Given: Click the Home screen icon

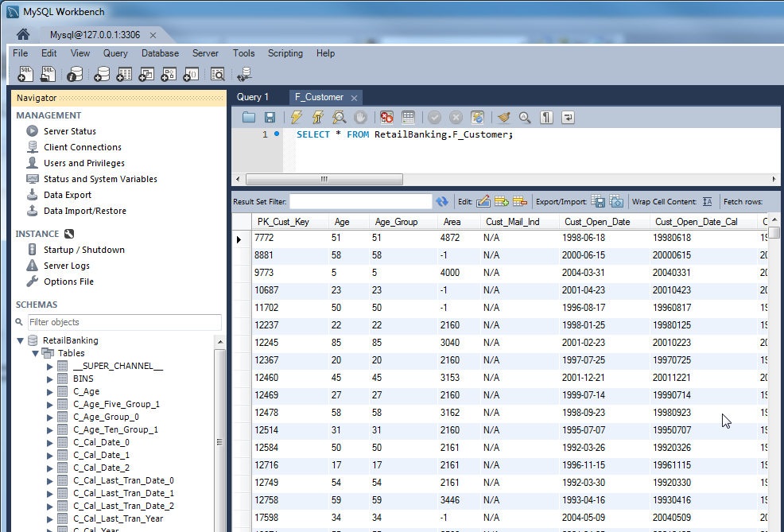Looking at the screenshot, I should [23, 35].
